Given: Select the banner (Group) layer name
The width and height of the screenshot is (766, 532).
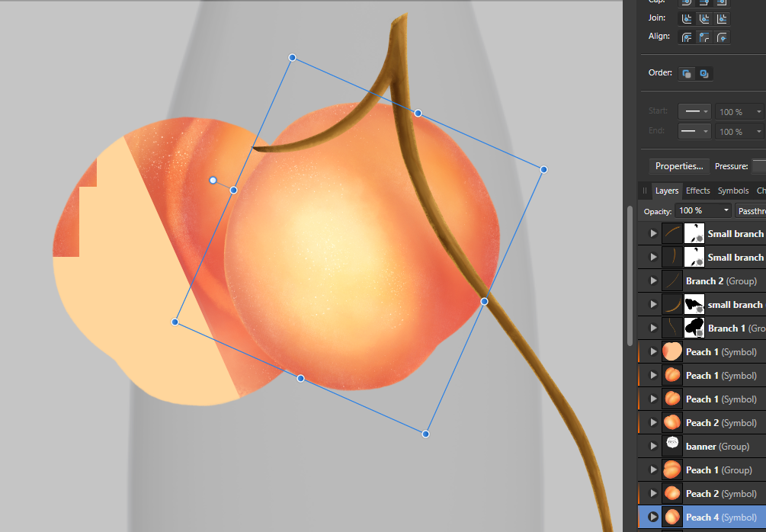Looking at the screenshot, I should 718,446.
